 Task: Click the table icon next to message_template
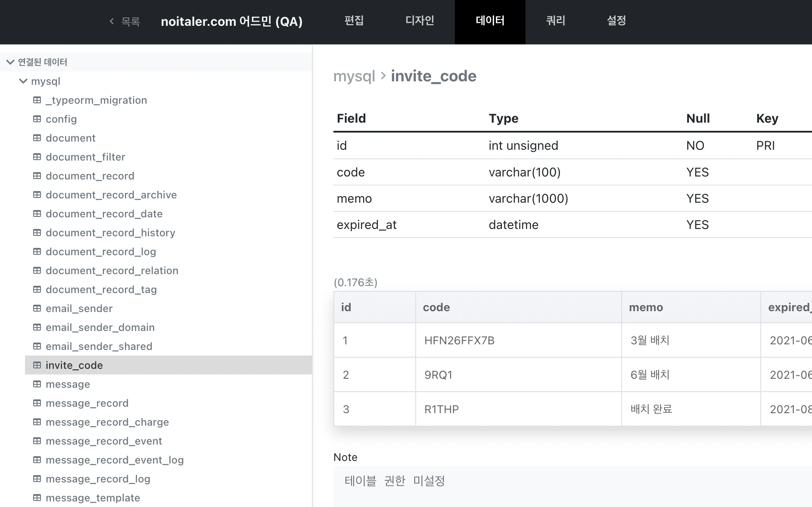[x=37, y=498]
